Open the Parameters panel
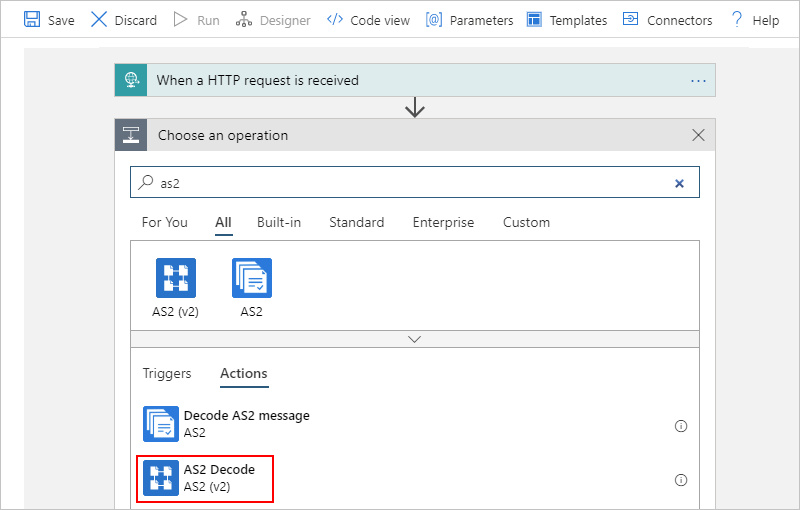Image resolution: width=800 pixels, height=510 pixels. (x=469, y=20)
